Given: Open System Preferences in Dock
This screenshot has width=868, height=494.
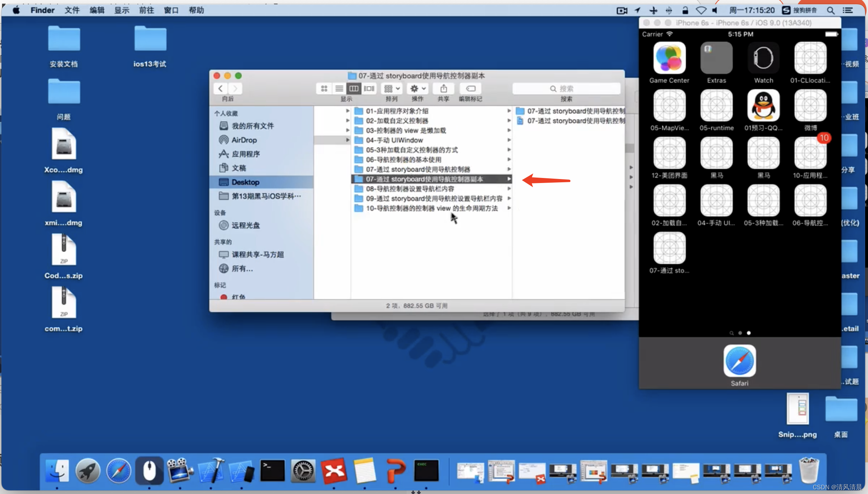Looking at the screenshot, I should pos(303,470).
